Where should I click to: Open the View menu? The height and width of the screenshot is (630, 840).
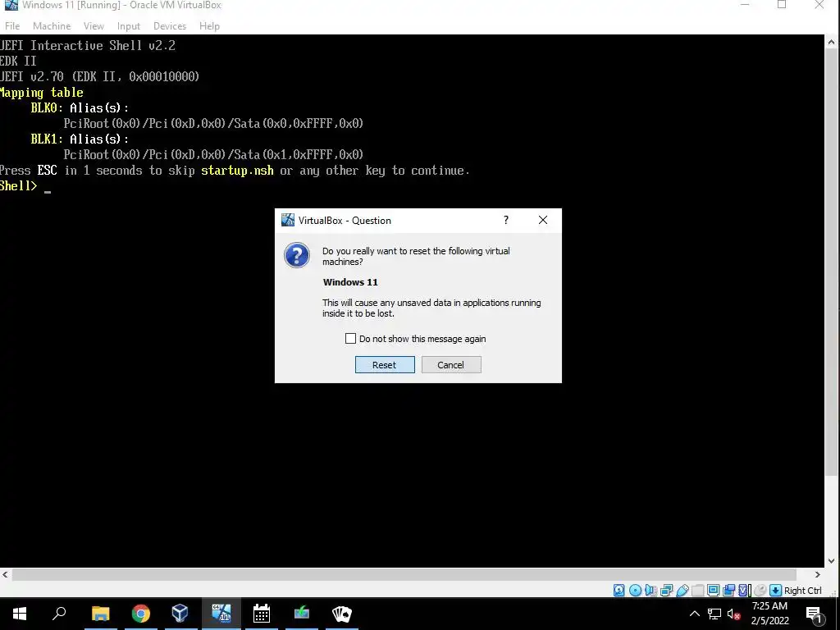click(x=94, y=25)
